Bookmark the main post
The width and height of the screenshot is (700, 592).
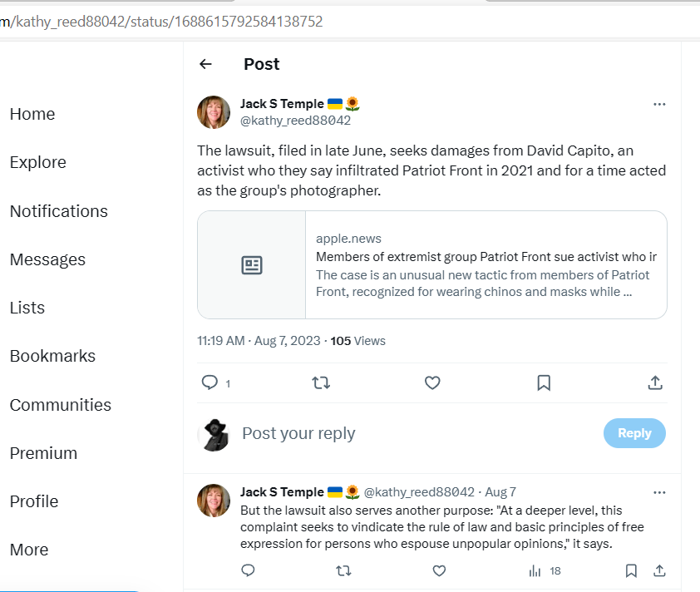[x=544, y=382]
